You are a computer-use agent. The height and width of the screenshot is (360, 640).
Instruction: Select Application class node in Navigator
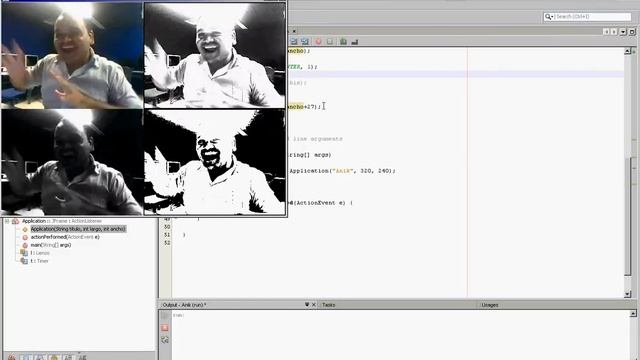[x=61, y=221]
